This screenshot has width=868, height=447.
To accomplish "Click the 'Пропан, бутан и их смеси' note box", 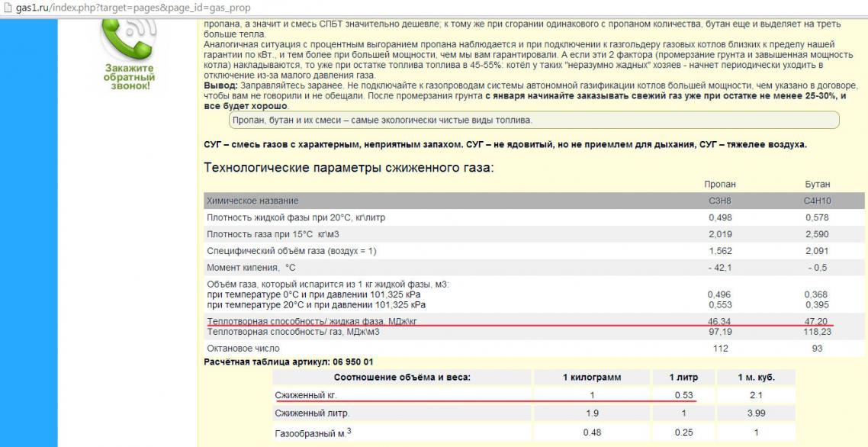I will click(x=534, y=121).
